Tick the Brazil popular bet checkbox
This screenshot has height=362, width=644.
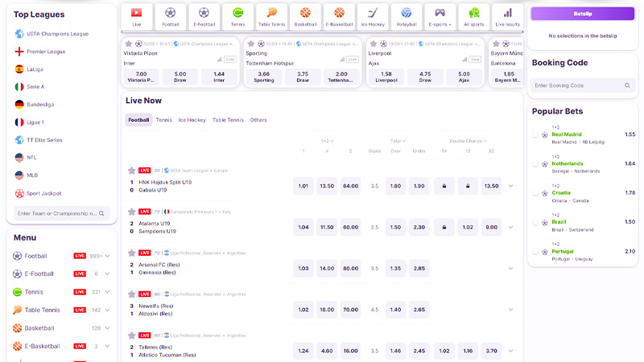click(535, 223)
